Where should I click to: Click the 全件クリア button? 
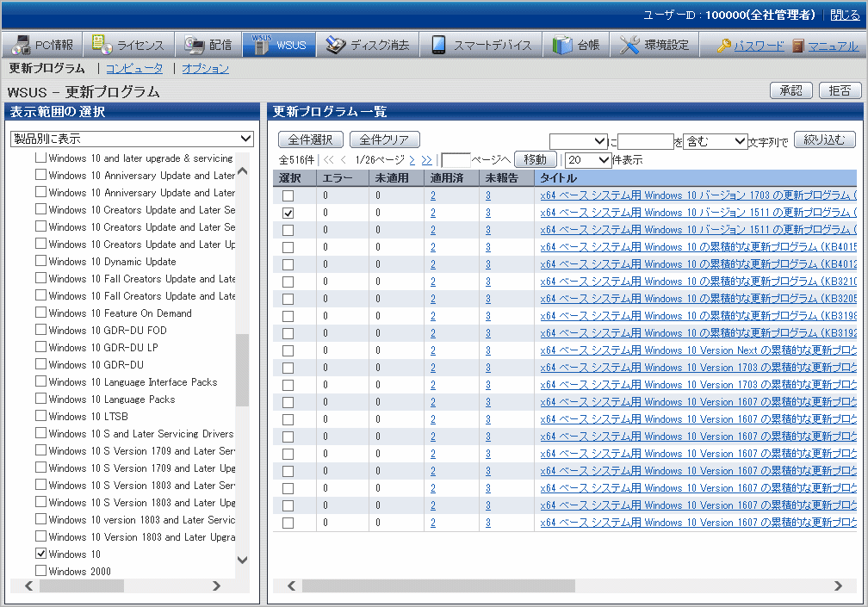click(385, 139)
